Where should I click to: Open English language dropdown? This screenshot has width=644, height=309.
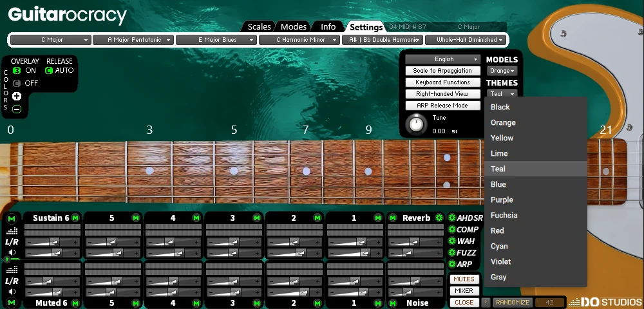click(443, 59)
